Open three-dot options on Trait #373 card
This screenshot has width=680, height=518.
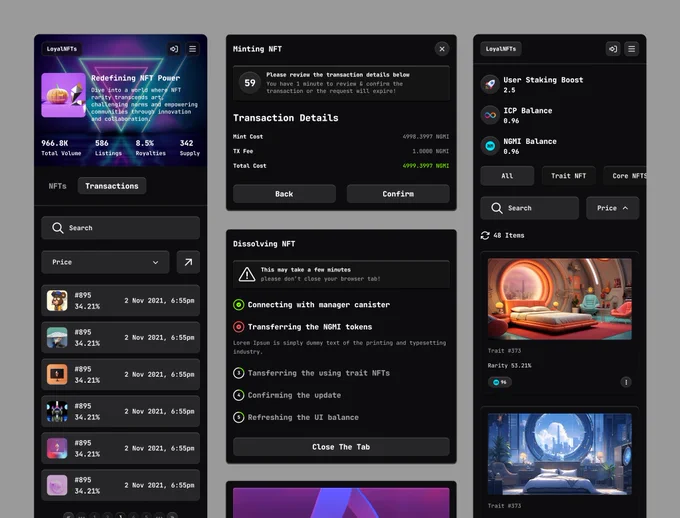tap(626, 382)
